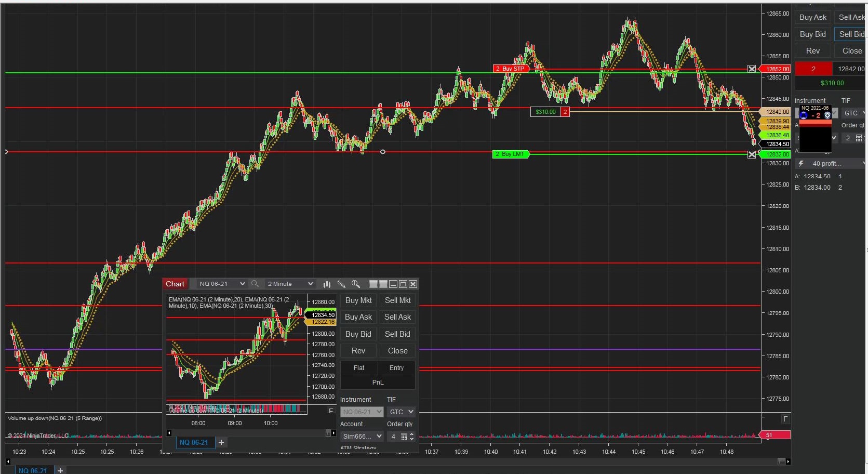Click Buy Ask in small chart trader
The height and width of the screenshot is (474, 868).
point(358,317)
